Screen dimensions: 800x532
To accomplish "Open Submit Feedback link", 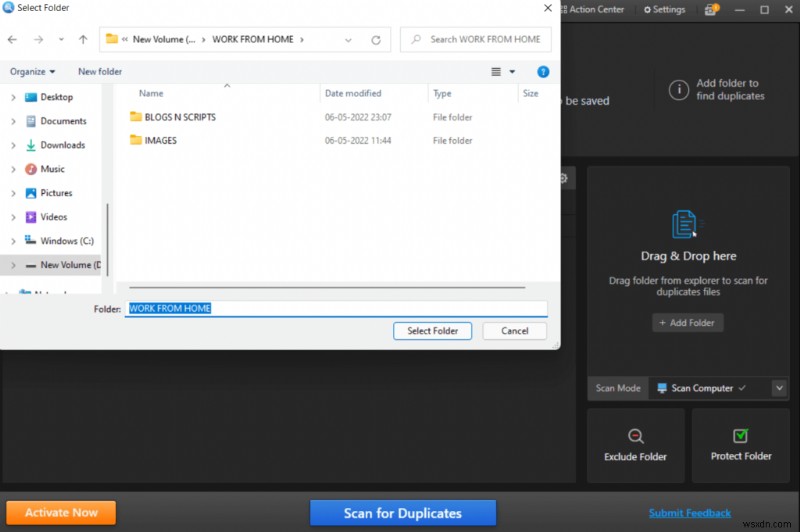I will tap(690, 513).
